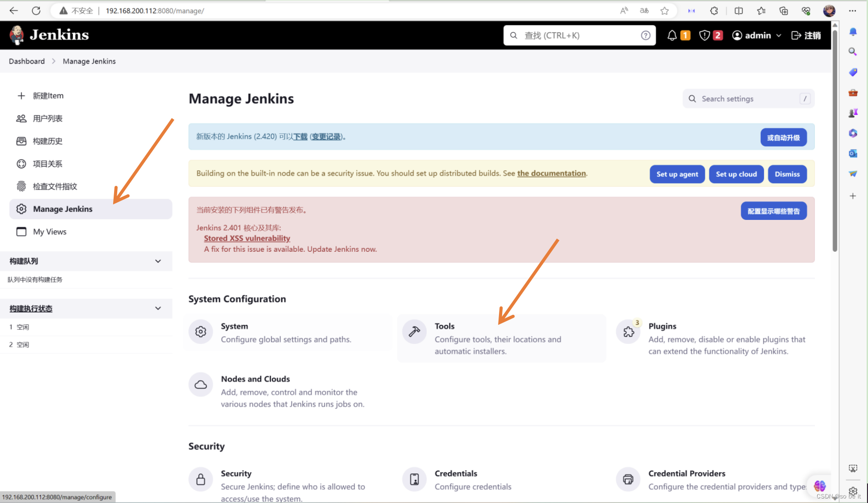Open the breadcrumb chevron after Dashboard
The width and height of the screenshot is (868, 503).
coord(54,61)
